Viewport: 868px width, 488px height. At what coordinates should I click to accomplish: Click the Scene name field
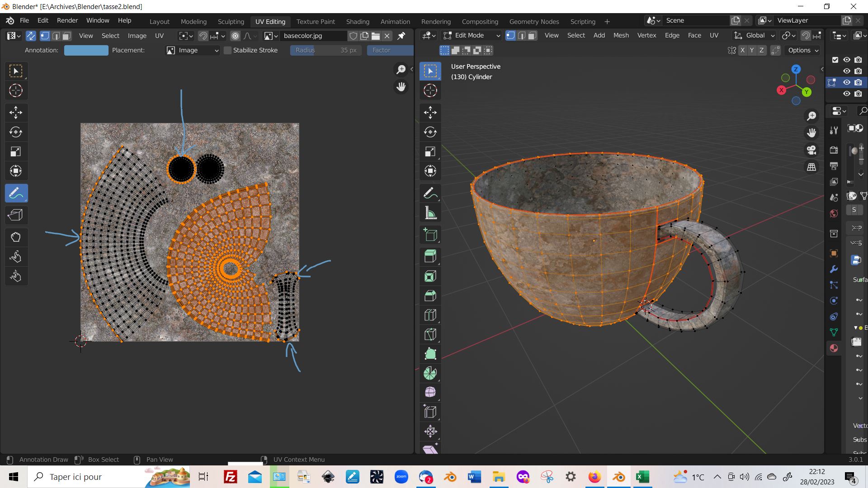click(x=696, y=20)
